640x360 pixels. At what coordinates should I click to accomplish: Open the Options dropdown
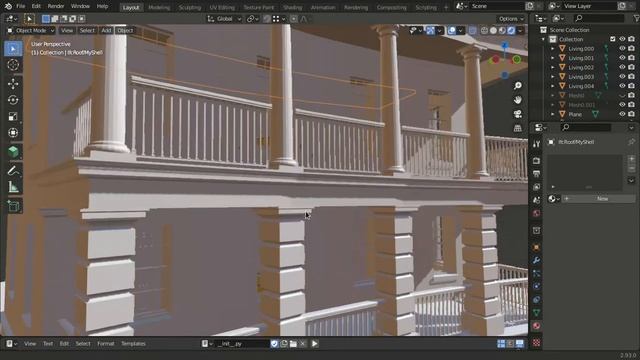coord(511,19)
